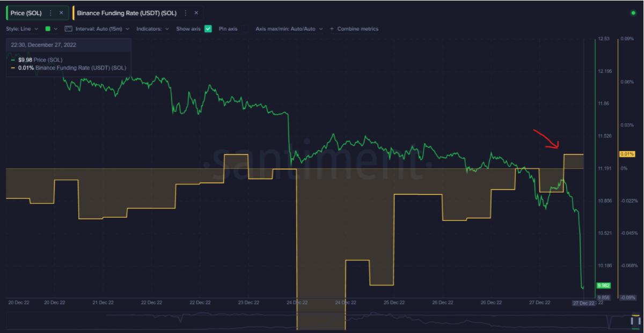Image resolution: width=644 pixels, height=333 pixels.
Task: Uncheck the Show axis checkbox
Action: pyautogui.click(x=208, y=28)
